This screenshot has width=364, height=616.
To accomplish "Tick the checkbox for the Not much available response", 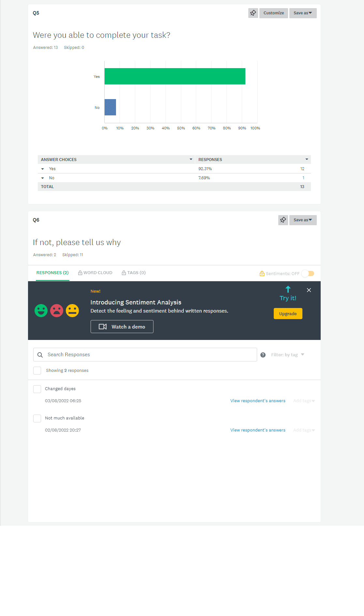I will [37, 418].
